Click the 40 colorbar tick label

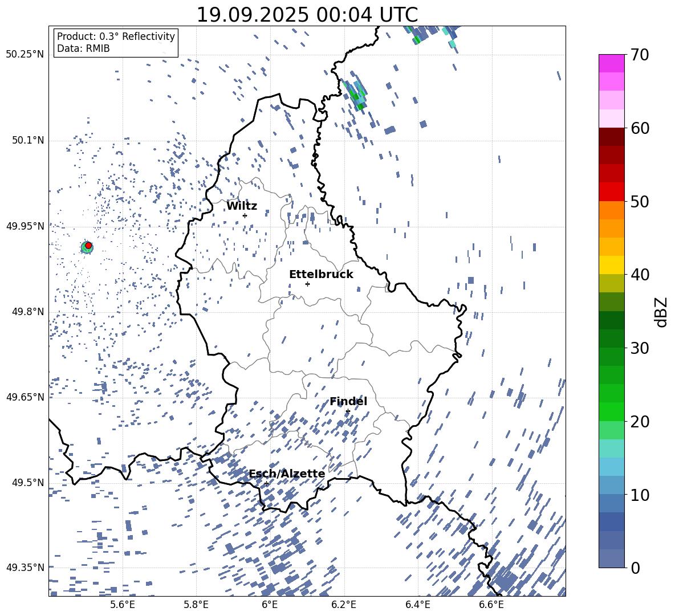point(640,275)
